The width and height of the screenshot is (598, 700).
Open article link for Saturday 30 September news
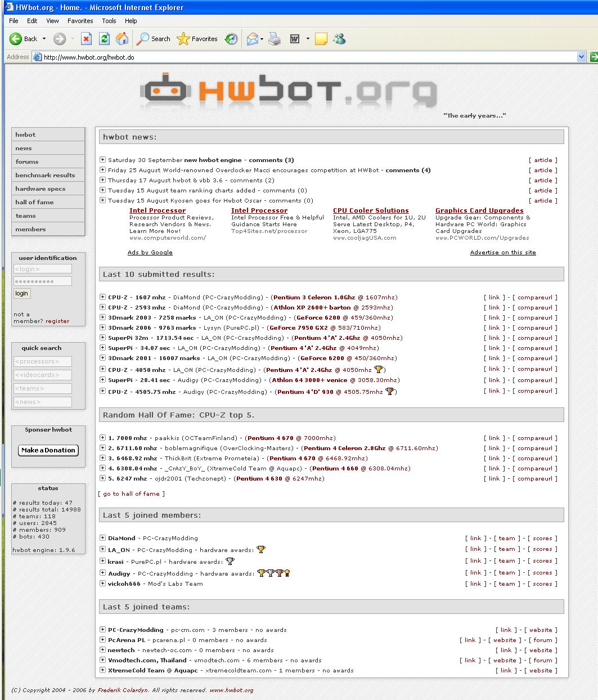(x=543, y=160)
